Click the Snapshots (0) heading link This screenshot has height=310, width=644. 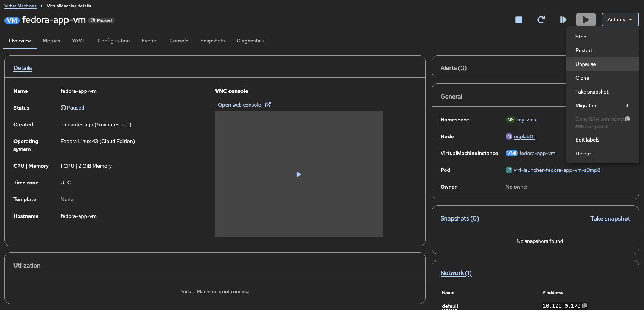click(460, 218)
